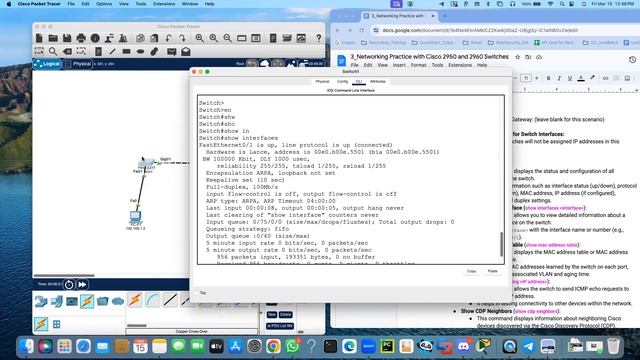
Task: Click Italic button in Google Docs toolbar
Action: click(559, 78)
